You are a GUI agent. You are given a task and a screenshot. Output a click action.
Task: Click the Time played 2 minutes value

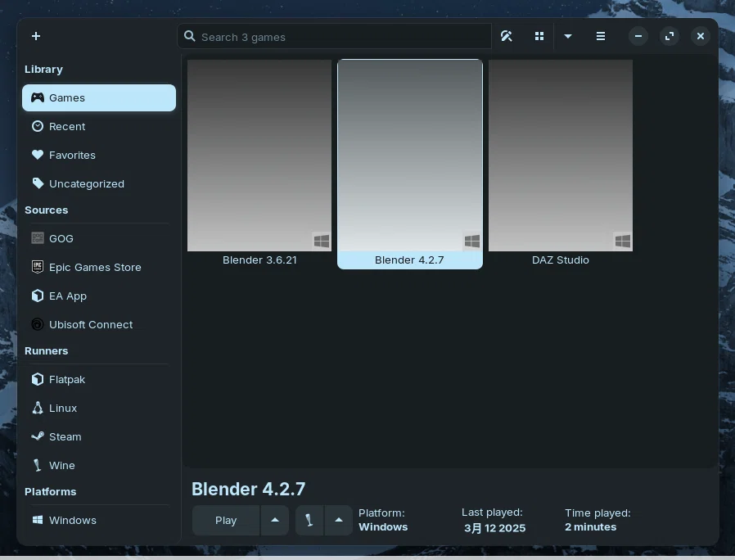pos(591,526)
